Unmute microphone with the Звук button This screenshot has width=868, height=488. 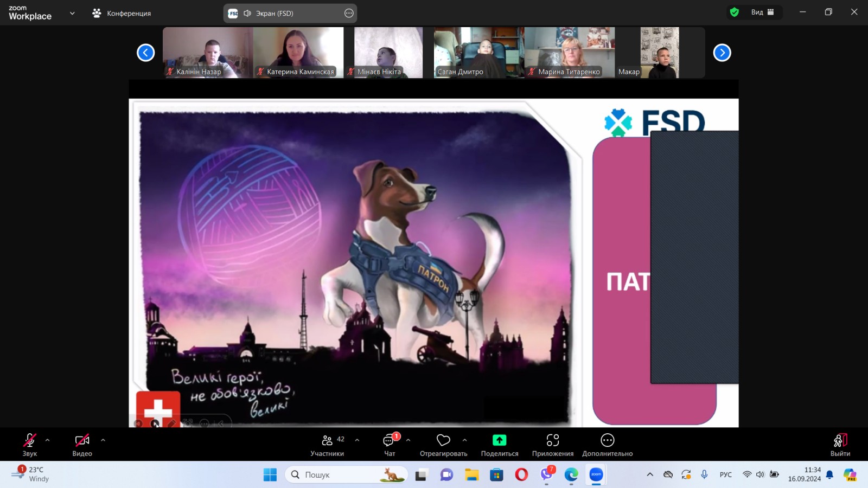[x=30, y=445]
